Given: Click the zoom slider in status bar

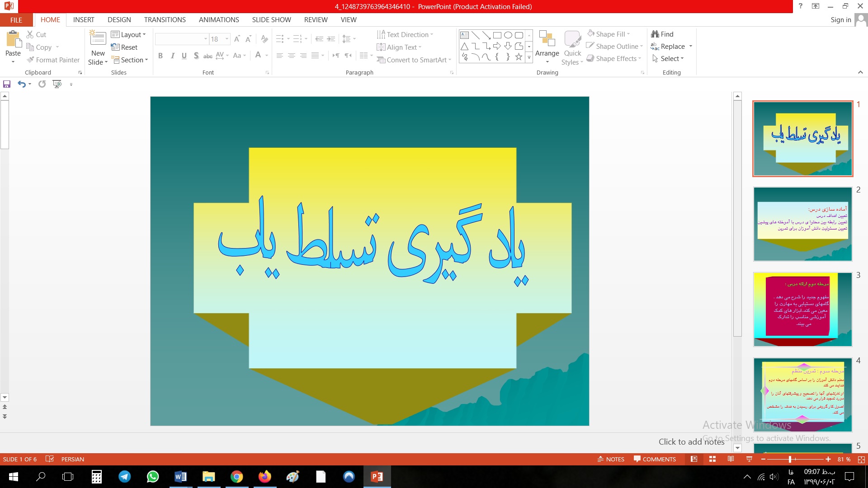Looking at the screenshot, I should click(x=790, y=459).
